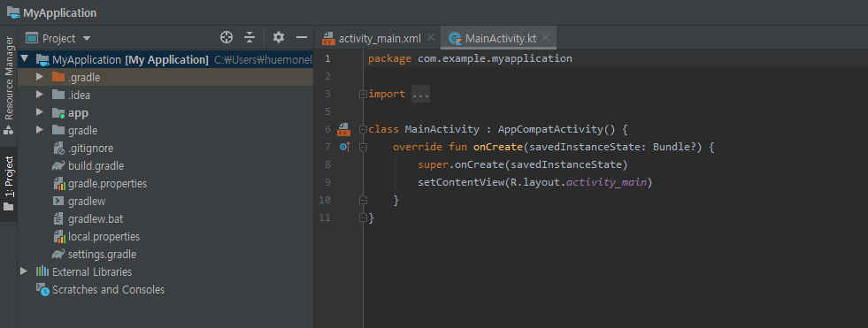Select gradlew.bat file name
This screenshot has width=868, height=328.
pyautogui.click(x=96, y=219)
